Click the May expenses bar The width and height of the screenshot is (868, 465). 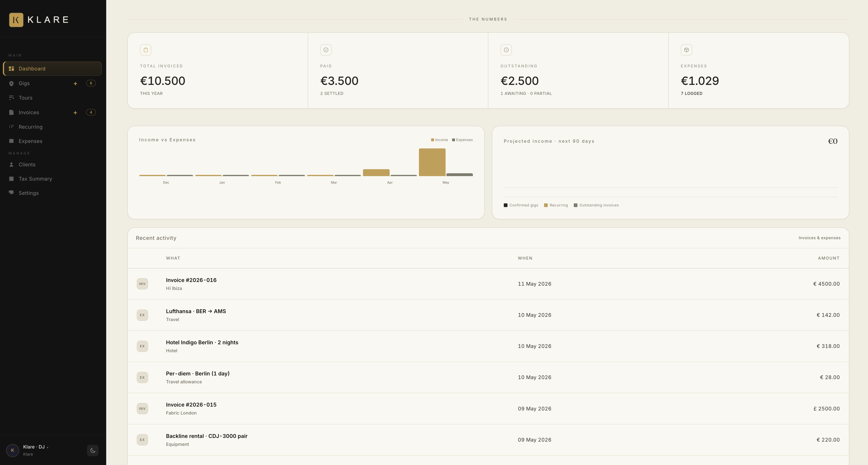(x=460, y=175)
